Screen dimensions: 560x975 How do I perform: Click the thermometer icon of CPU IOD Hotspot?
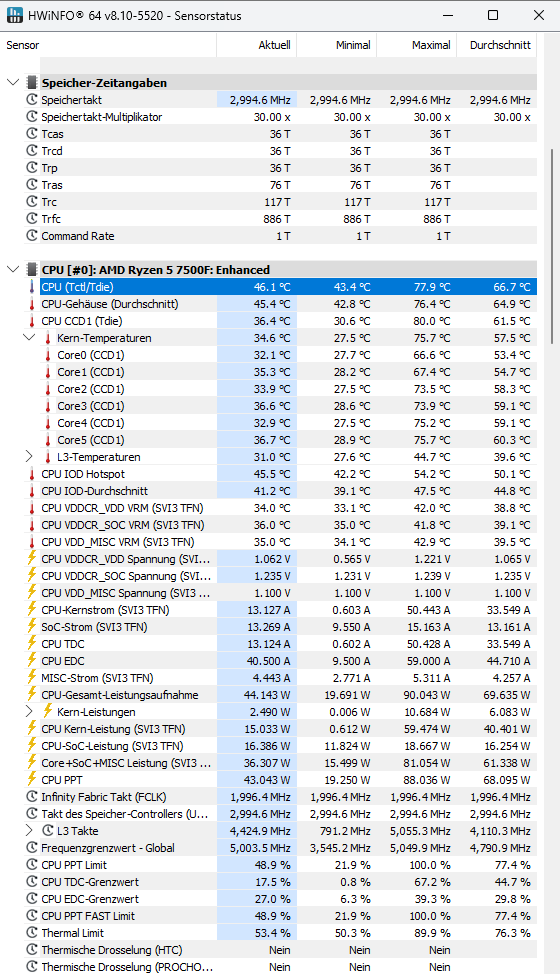tap(32, 474)
